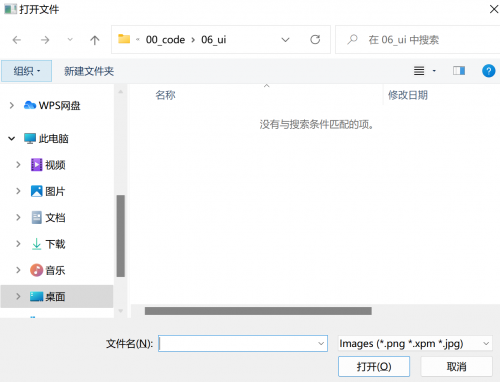Screen dimensions: 500x382
Task: Open recent locations chevron beside forward arrow
Action: 70,40
